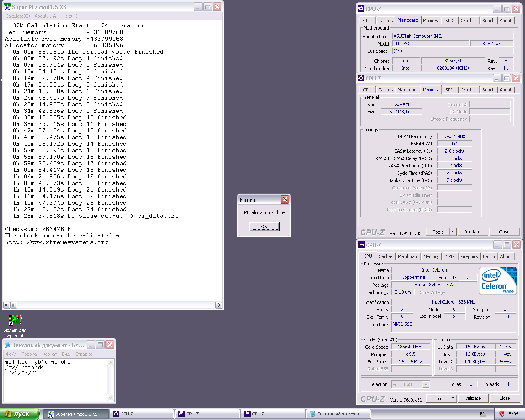Select CPU tab in CPU-Z Memory window
This screenshot has height=420, width=525.
point(367,90)
